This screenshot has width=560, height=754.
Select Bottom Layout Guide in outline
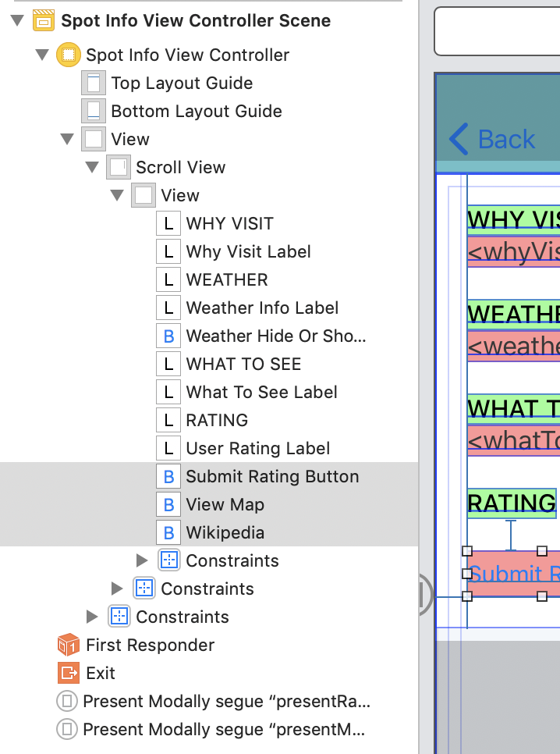tap(196, 111)
